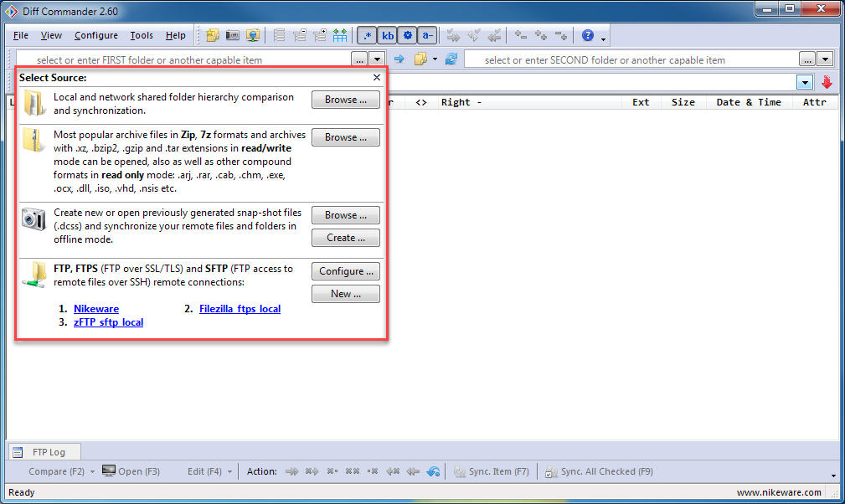Click the Create... snapshot button

[x=345, y=238]
